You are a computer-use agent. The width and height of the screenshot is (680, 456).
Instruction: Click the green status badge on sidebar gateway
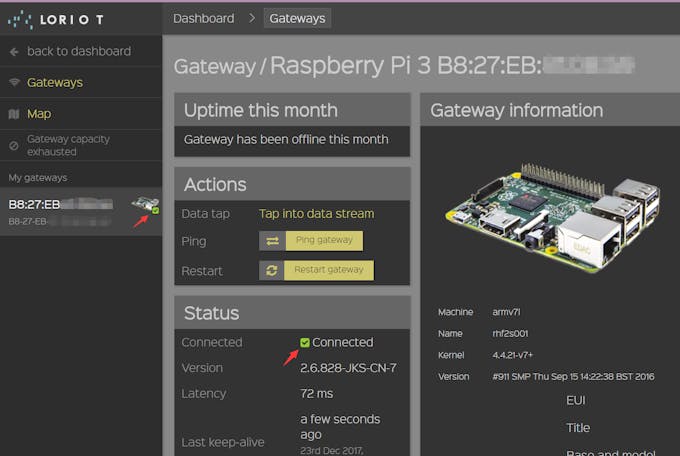point(155,211)
